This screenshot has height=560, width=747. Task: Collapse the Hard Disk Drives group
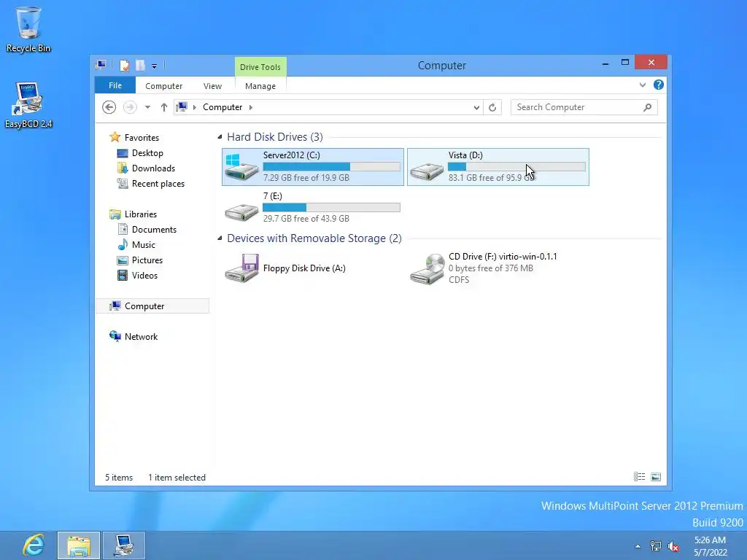(220, 137)
